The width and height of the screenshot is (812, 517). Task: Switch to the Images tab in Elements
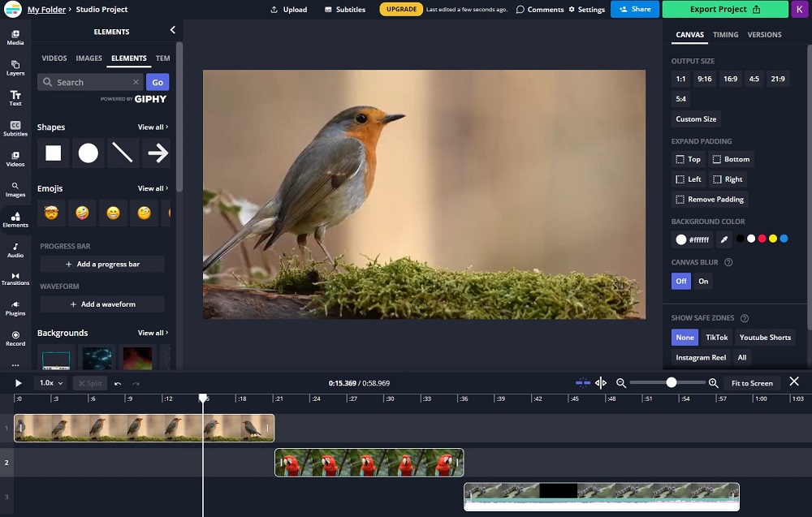tap(89, 58)
